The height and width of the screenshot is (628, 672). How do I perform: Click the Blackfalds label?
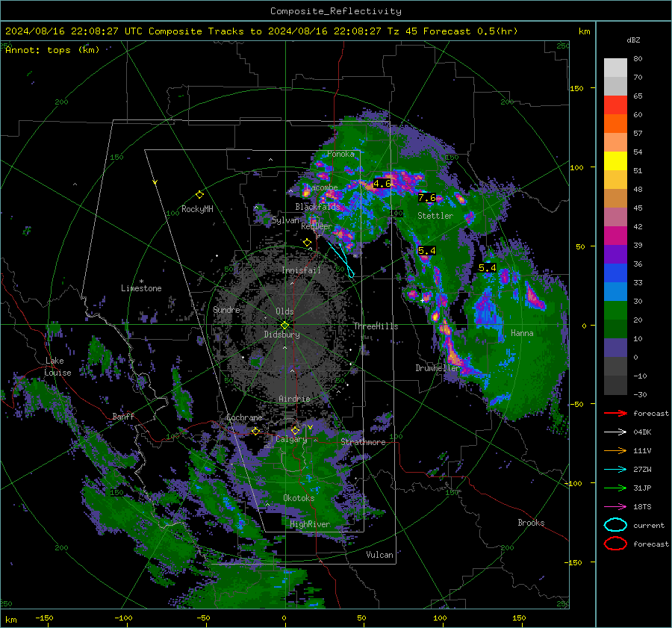(317, 207)
